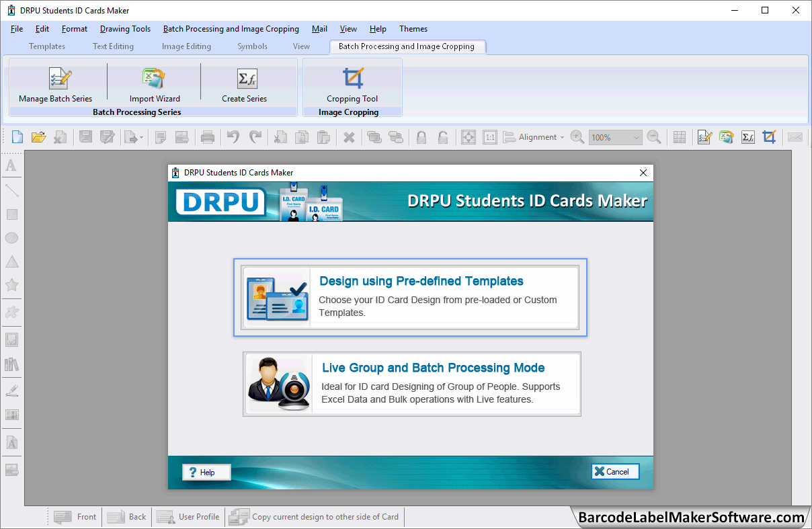Click the actual size 1:1 icon
Screen dimensions: 812x529
pos(490,137)
